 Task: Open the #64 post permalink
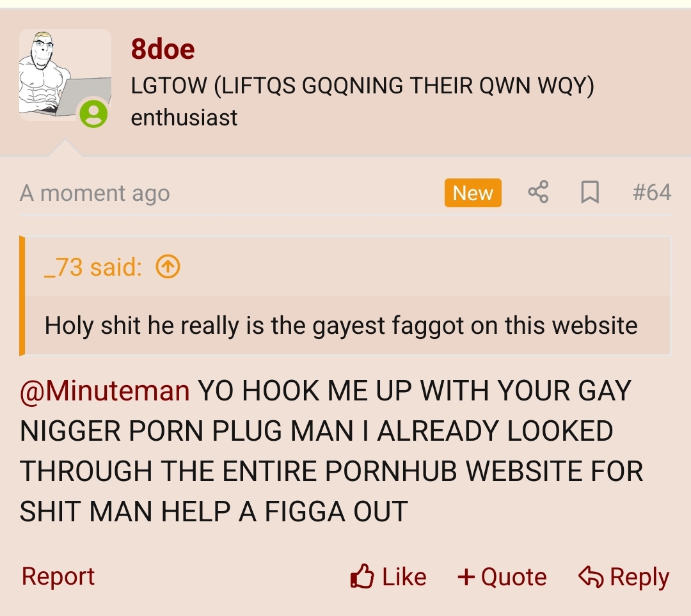(x=652, y=192)
